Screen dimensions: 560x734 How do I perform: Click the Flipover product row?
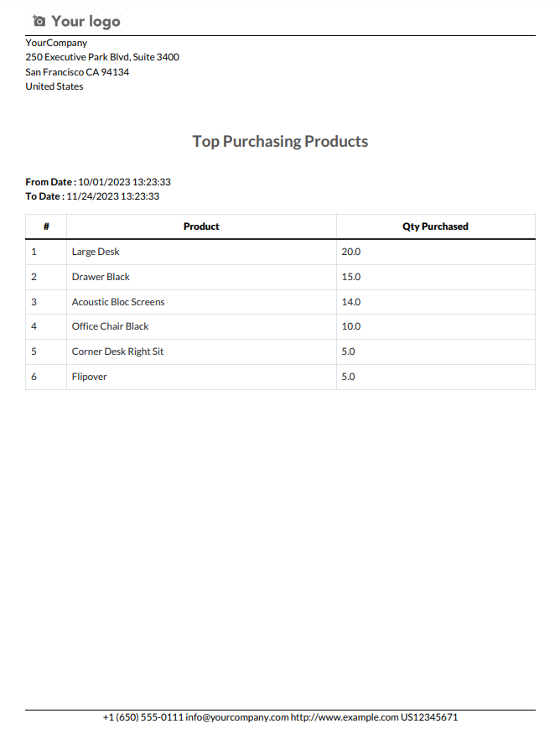pos(280,377)
